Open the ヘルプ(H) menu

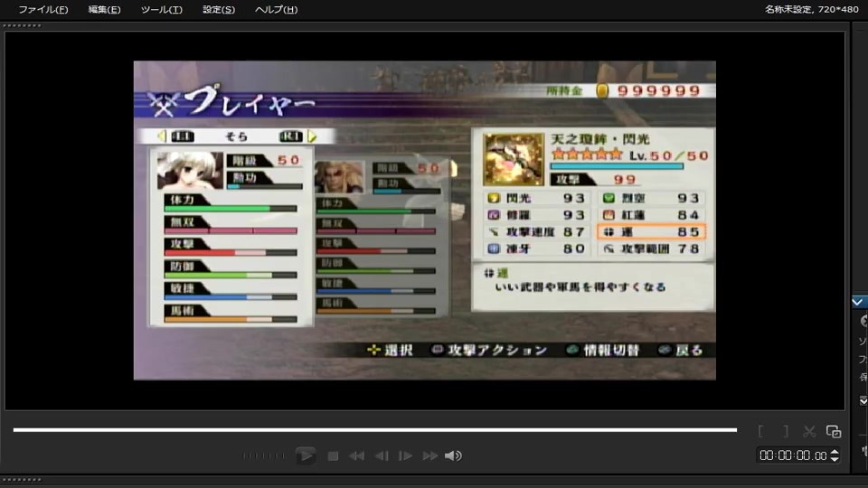tap(277, 9)
